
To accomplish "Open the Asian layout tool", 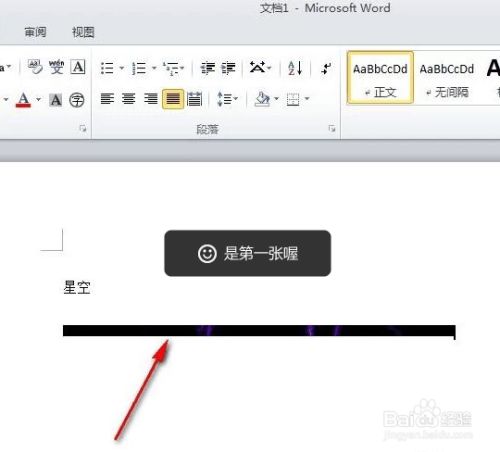I will (x=257, y=68).
